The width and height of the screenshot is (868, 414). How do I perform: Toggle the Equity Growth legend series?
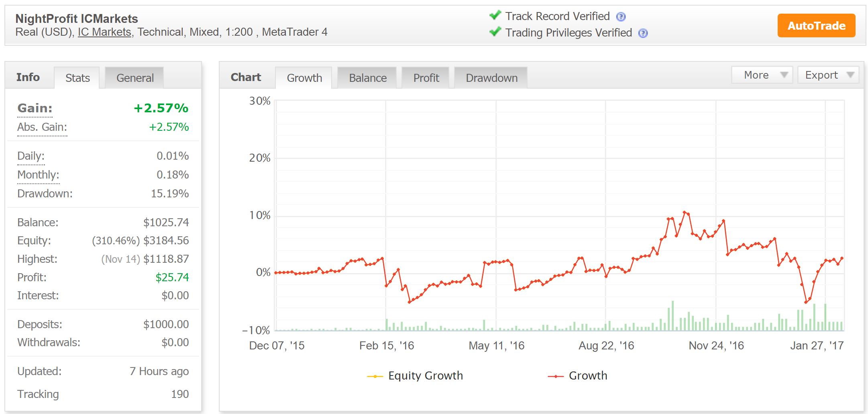(x=415, y=375)
